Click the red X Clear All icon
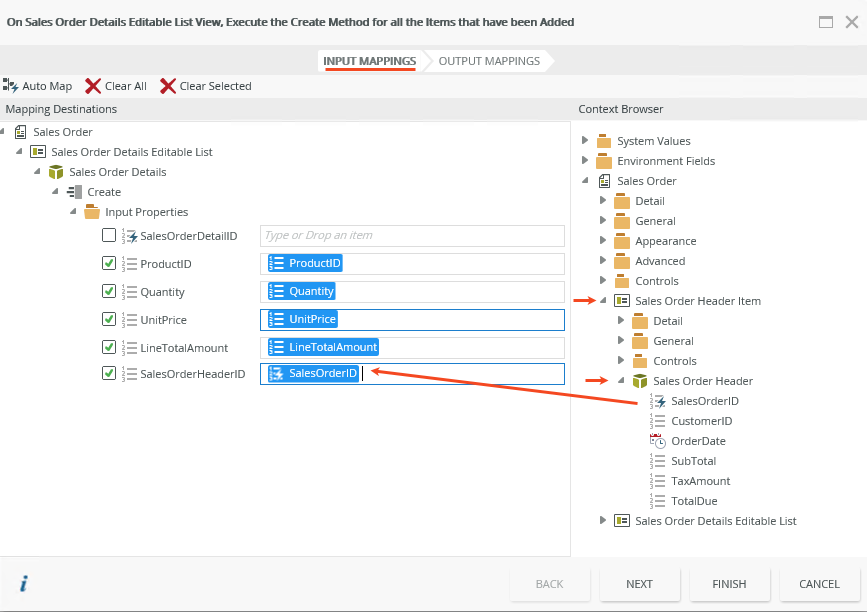Screen dimensions: 867x612 point(93,86)
